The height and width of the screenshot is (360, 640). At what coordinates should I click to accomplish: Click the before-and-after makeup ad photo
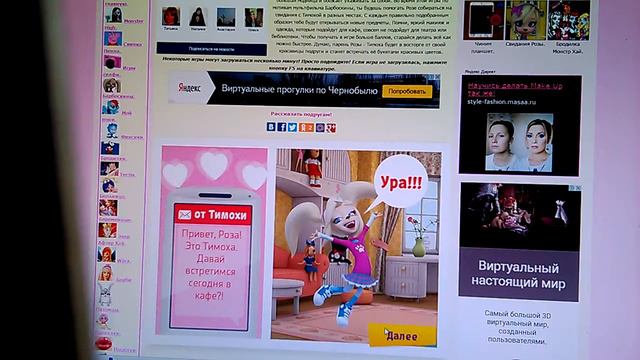pos(519,142)
